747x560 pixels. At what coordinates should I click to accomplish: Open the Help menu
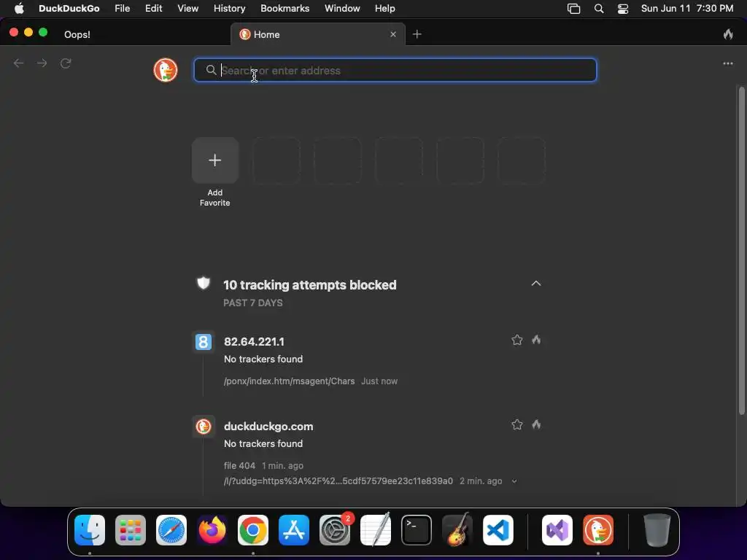(x=384, y=8)
